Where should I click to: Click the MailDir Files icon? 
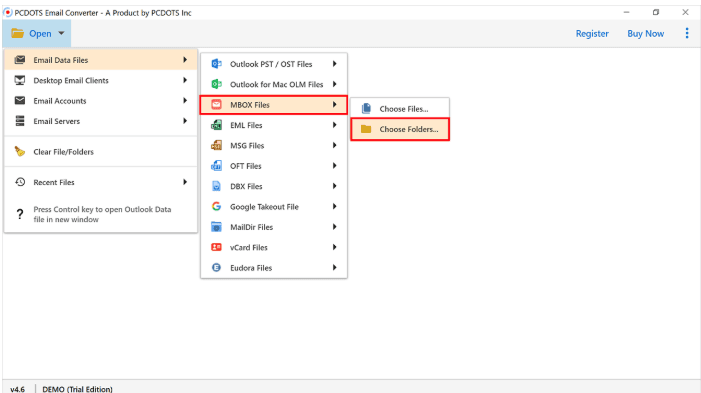[x=216, y=227]
